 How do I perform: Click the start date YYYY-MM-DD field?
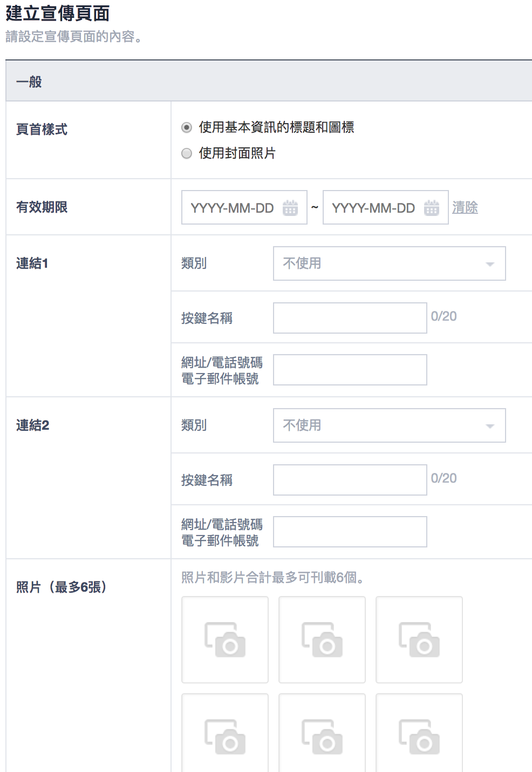(x=244, y=207)
